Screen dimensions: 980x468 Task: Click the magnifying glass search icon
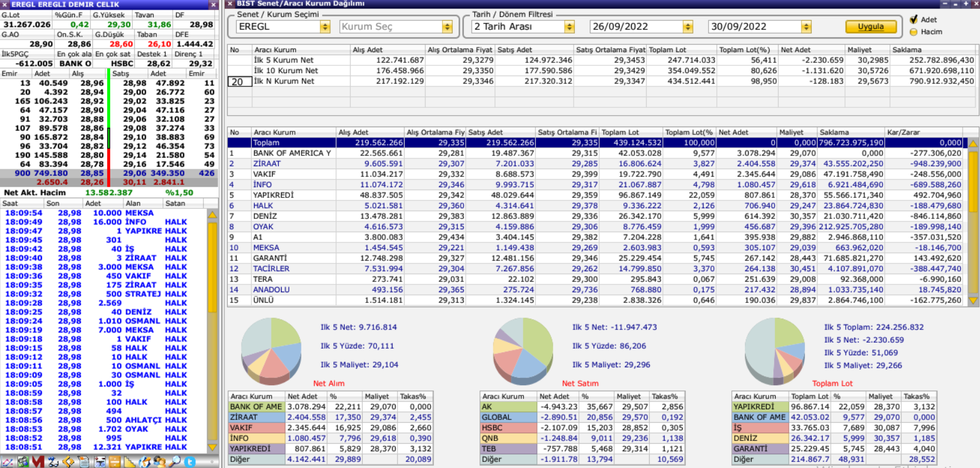tap(174, 462)
